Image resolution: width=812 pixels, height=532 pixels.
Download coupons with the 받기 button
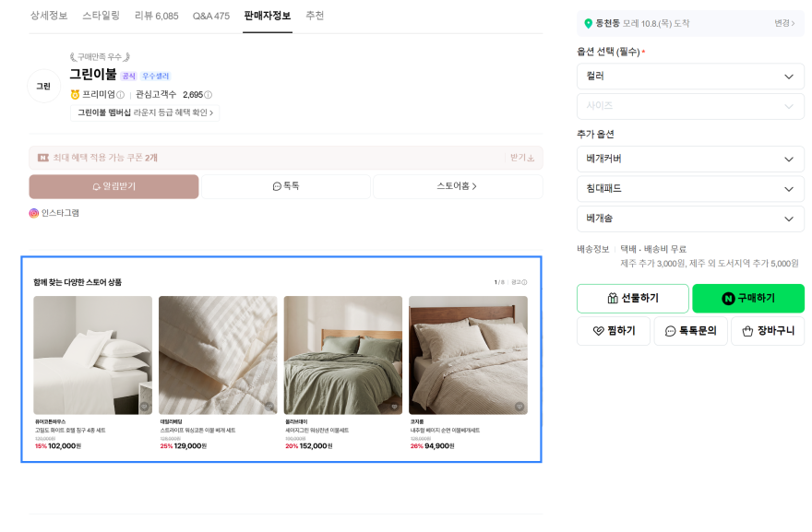pos(522,158)
